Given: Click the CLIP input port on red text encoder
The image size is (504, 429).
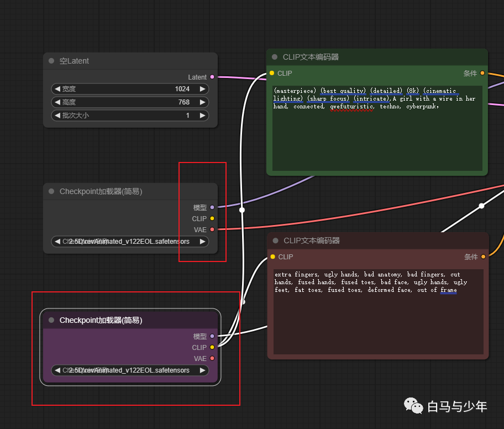Looking at the screenshot, I should point(272,257).
